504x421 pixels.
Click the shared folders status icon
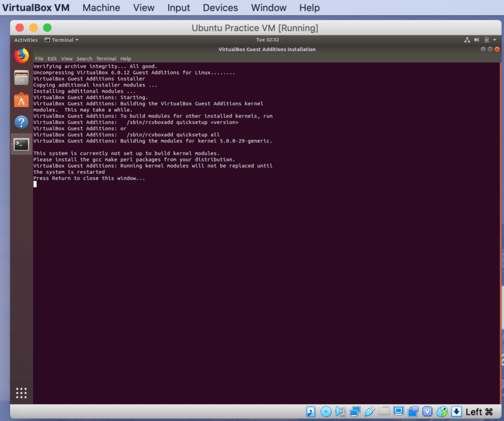[x=384, y=411]
